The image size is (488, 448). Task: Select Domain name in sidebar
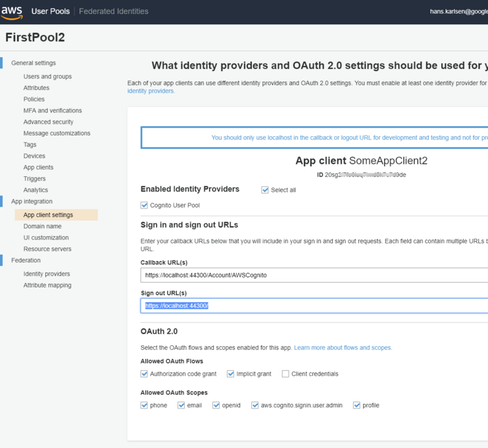click(42, 226)
